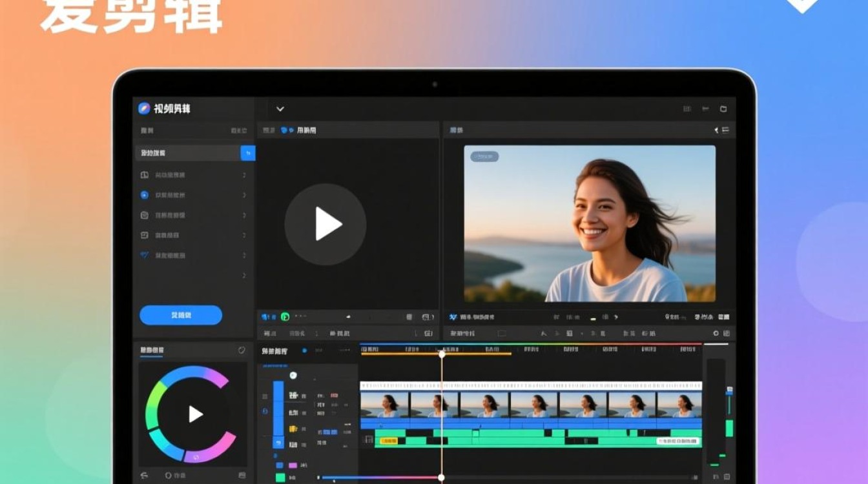The image size is (868, 484).
Task: Click the grey pill label on the preview video
Action: 484,156
